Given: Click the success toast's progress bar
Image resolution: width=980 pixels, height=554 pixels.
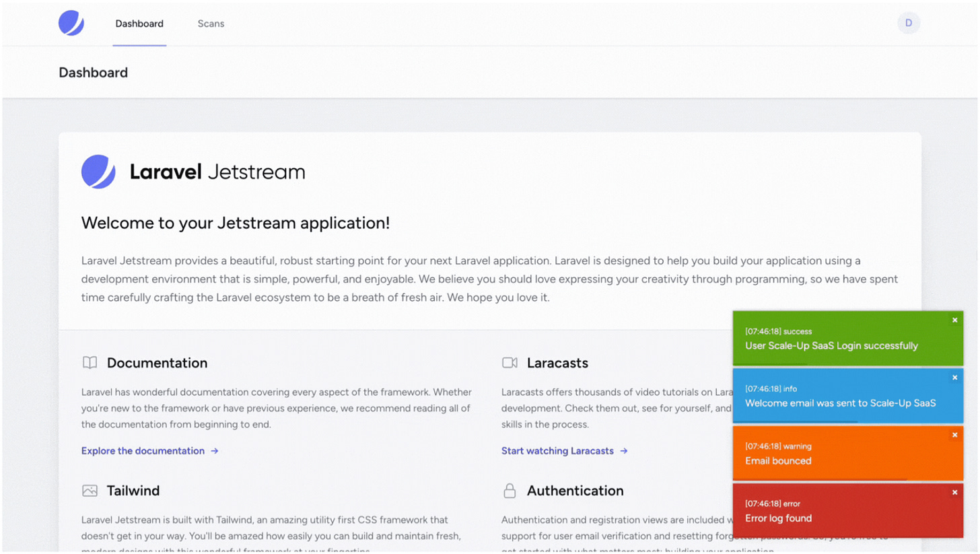Looking at the screenshot, I should [x=770, y=364].
